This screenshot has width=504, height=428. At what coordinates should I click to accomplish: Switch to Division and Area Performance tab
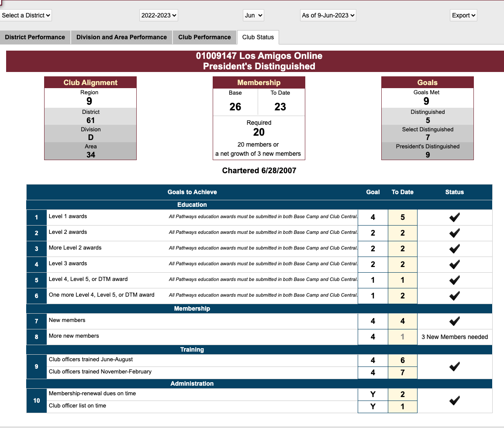pyautogui.click(x=121, y=37)
